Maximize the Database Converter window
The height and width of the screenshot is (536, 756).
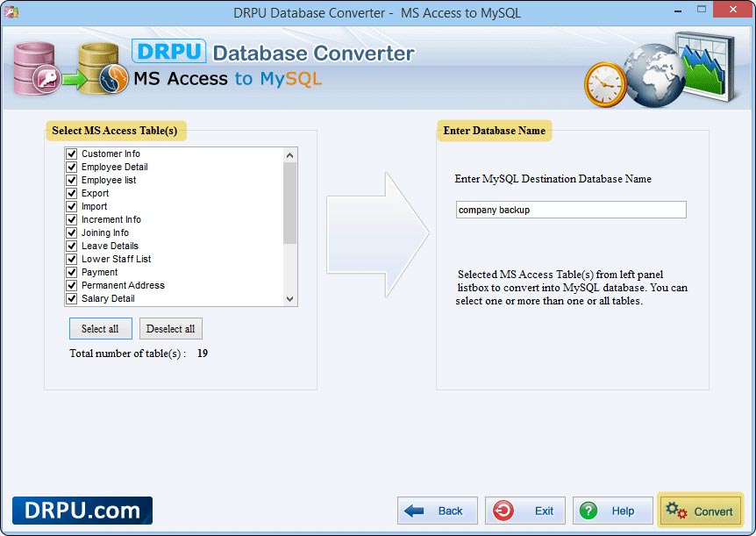(702, 10)
